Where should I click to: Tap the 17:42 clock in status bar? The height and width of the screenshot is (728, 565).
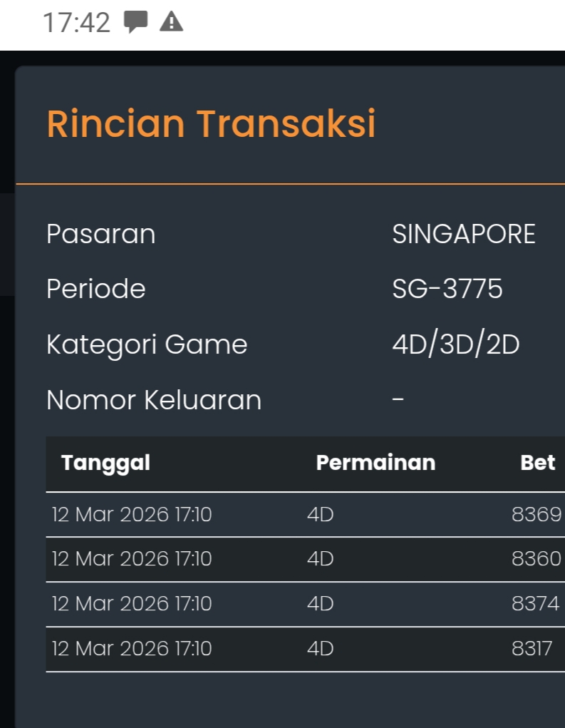coord(77,23)
